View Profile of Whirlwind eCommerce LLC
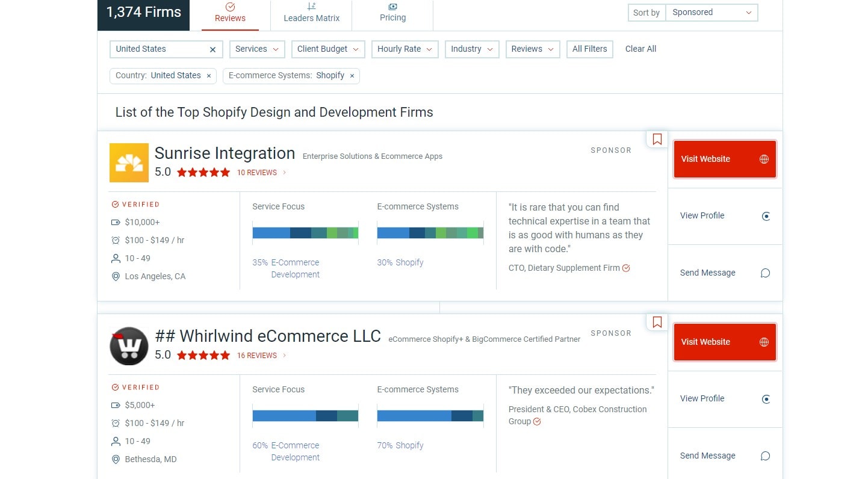The height and width of the screenshot is (479, 868). coord(725,399)
